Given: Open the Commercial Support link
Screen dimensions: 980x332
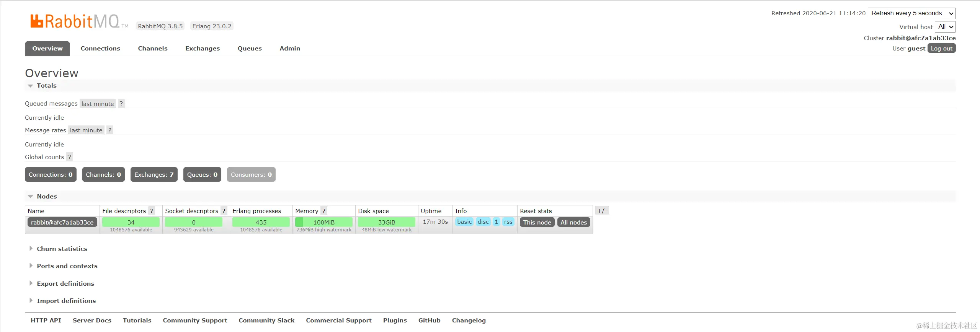Looking at the screenshot, I should coord(339,321).
